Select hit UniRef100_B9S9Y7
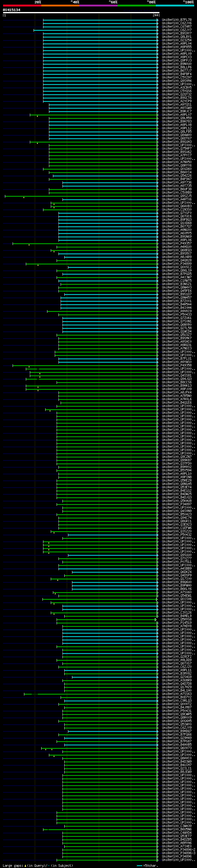 coord(177,33)
